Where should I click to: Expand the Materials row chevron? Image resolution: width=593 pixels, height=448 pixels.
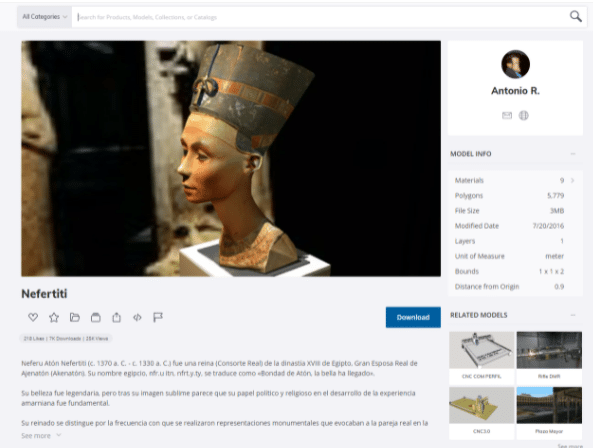(573, 180)
